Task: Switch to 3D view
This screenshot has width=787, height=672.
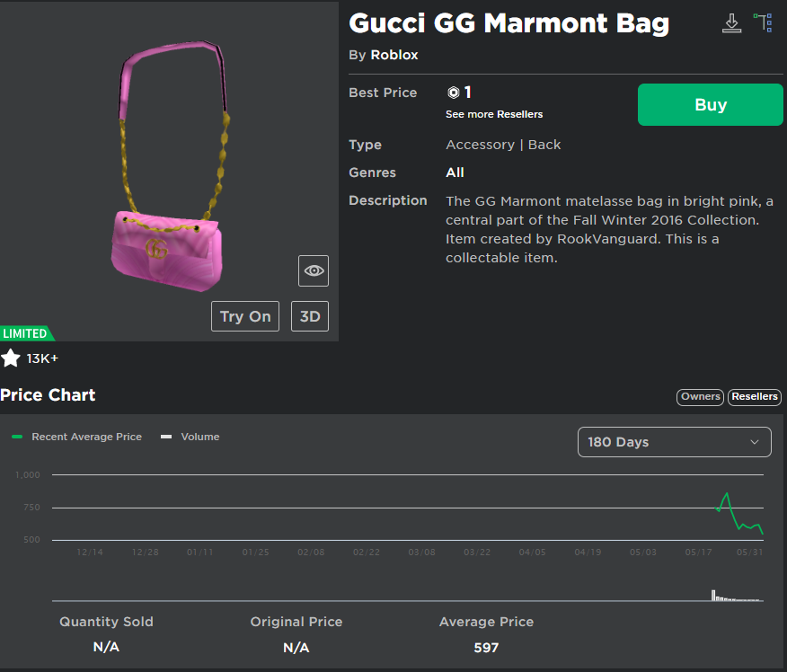Action: point(310,316)
